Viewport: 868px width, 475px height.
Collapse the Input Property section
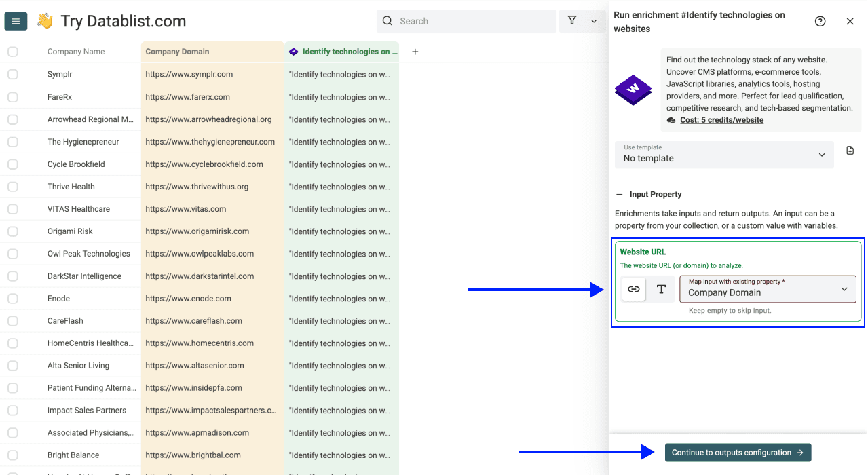[x=620, y=194]
